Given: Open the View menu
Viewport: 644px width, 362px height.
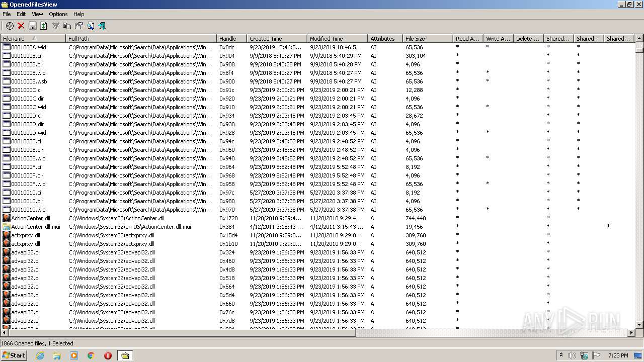Looking at the screenshot, I should pyautogui.click(x=38, y=14).
